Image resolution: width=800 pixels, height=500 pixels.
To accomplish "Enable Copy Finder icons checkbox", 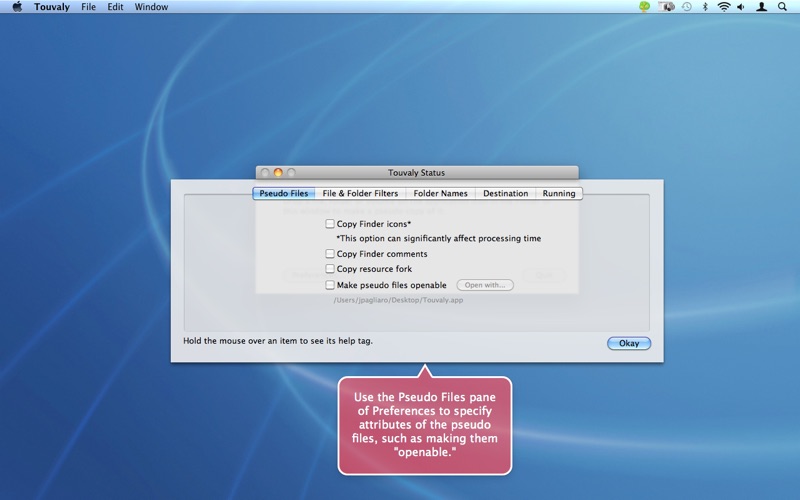I will click(x=330, y=223).
